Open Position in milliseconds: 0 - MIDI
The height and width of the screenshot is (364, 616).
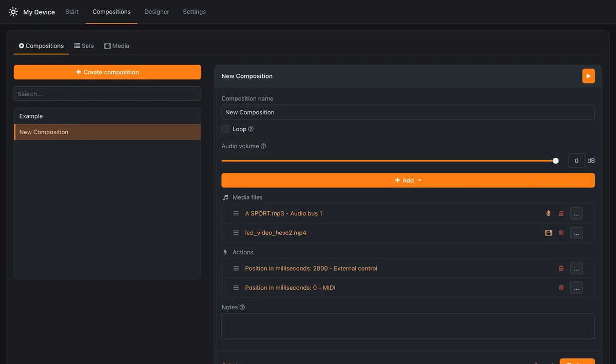(290, 288)
